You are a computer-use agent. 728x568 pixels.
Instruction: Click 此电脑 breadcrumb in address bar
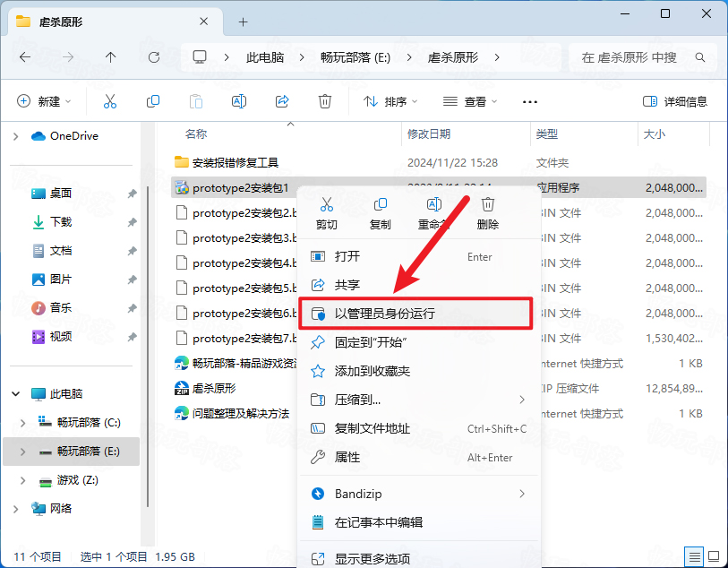(x=265, y=57)
